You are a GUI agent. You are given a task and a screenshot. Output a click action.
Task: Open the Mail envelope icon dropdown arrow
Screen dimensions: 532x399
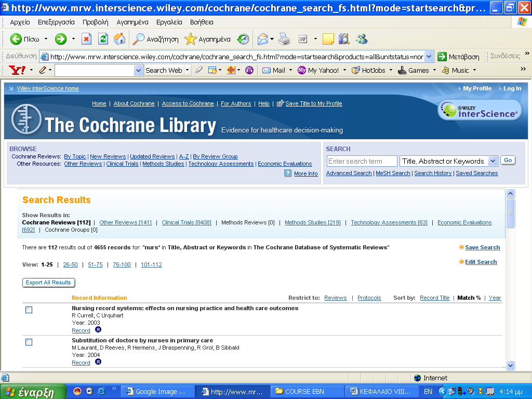(x=272, y=39)
